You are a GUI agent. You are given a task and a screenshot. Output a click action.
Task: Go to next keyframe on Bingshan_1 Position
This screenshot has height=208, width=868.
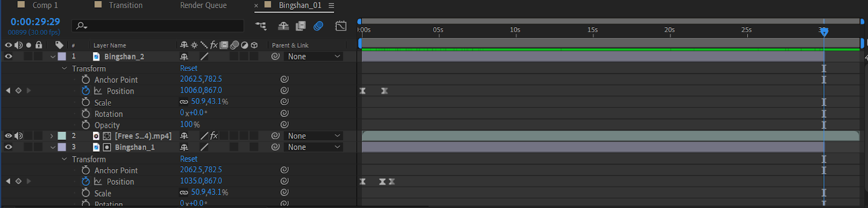(x=29, y=181)
